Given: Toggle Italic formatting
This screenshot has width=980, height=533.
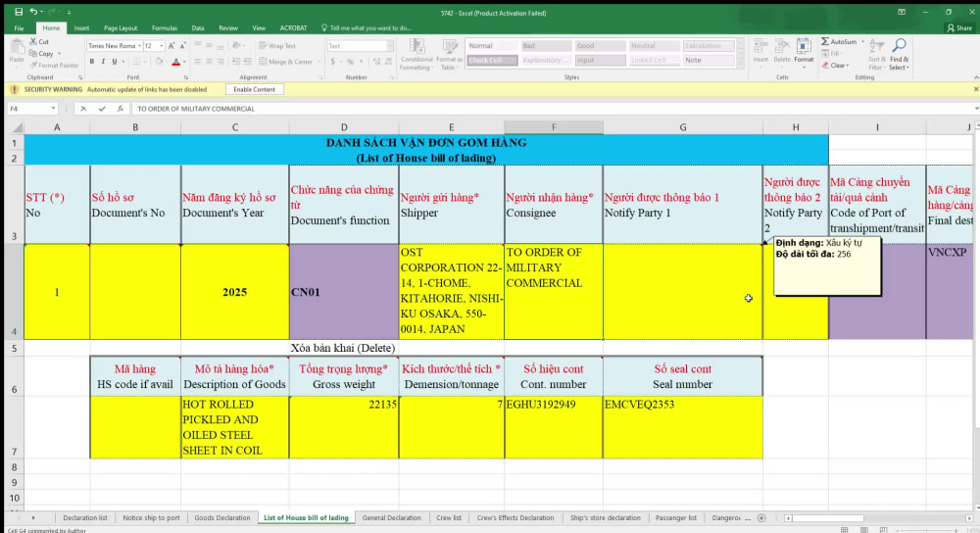Looking at the screenshot, I should pos(103,62).
